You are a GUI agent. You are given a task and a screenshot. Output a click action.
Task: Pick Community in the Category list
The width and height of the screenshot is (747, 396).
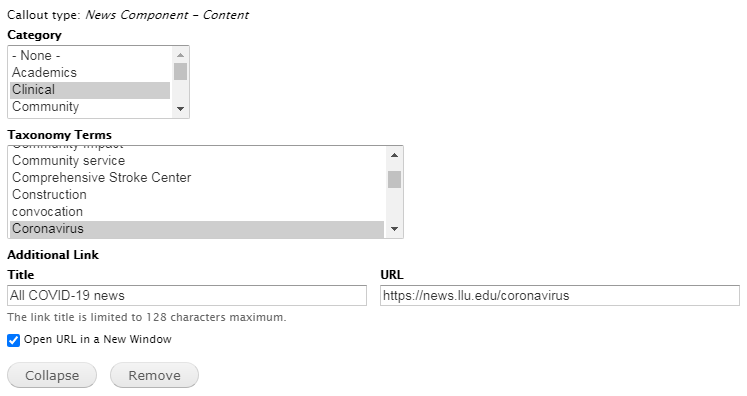click(x=90, y=107)
